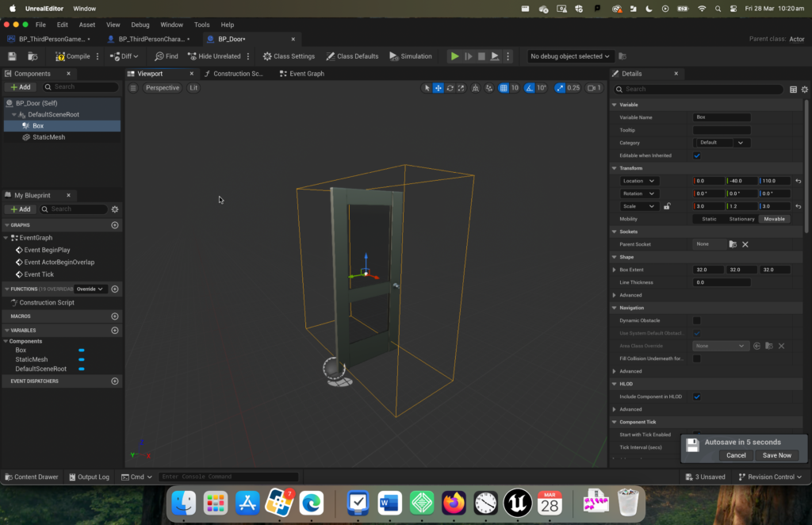Open the Tools menu
812x525 pixels.
pos(202,25)
